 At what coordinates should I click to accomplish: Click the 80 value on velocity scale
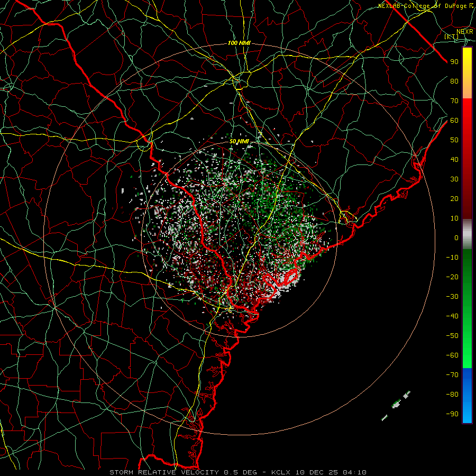pyautogui.click(x=454, y=81)
